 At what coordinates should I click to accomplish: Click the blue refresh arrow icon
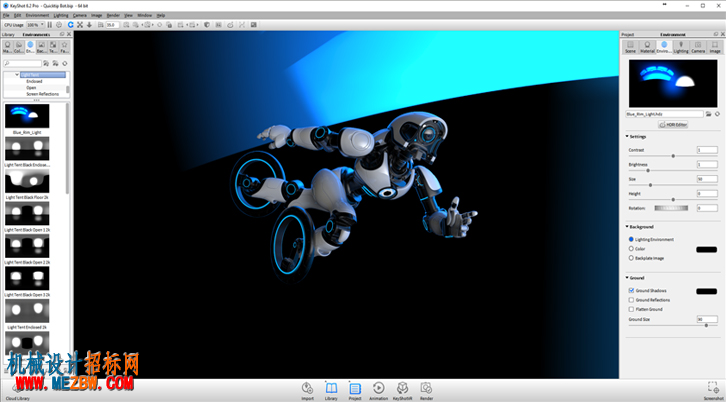(x=70, y=25)
